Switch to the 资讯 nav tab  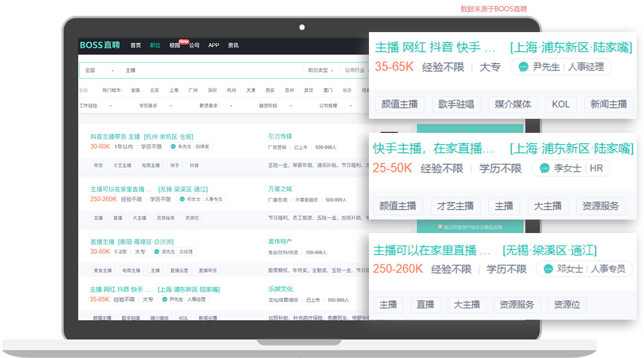233,46
